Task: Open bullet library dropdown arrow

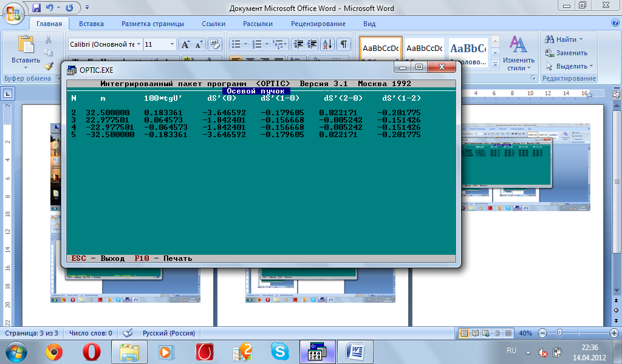Action: click(x=245, y=44)
